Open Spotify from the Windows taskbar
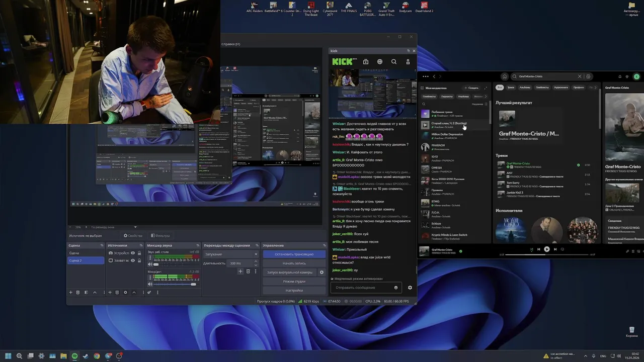Image resolution: width=644 pixels, height=362 pixels. tap(74, 356)
